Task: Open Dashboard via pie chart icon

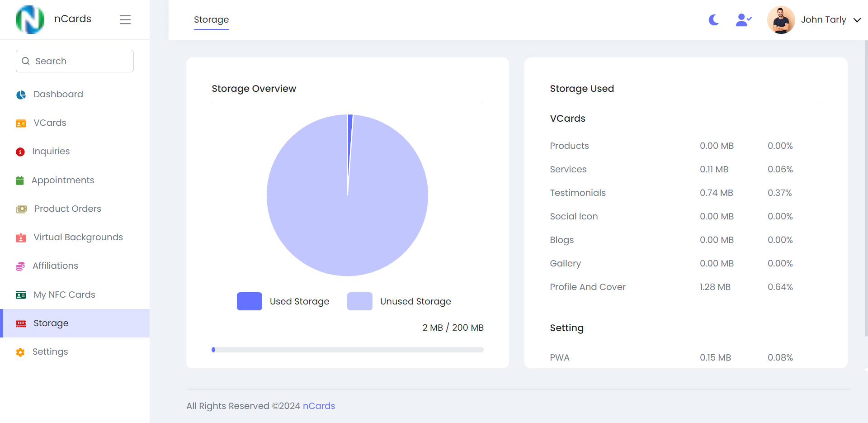Action: [x=21, y=95]
